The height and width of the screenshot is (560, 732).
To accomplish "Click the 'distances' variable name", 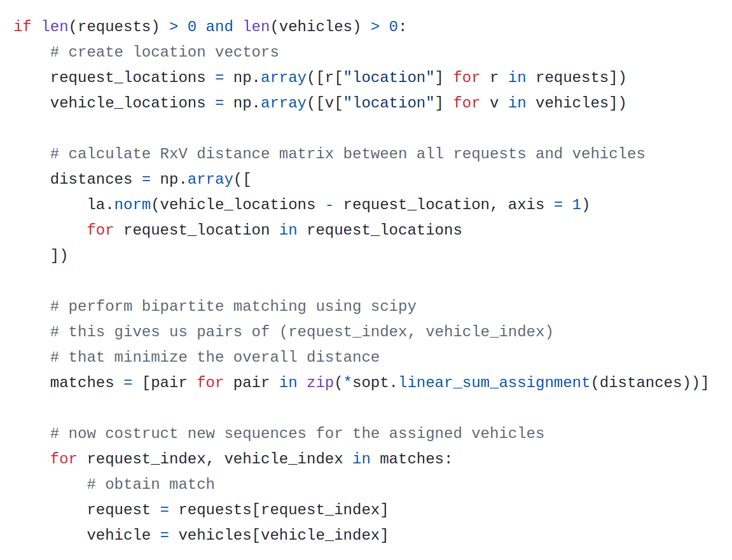I will pos(91,179).
